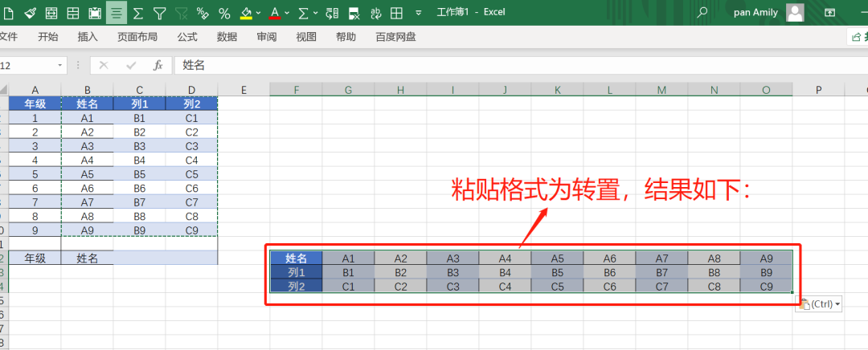Toggle the Filter funnel icon
This screenshot has width=868, height=350.
click(159, 12)
